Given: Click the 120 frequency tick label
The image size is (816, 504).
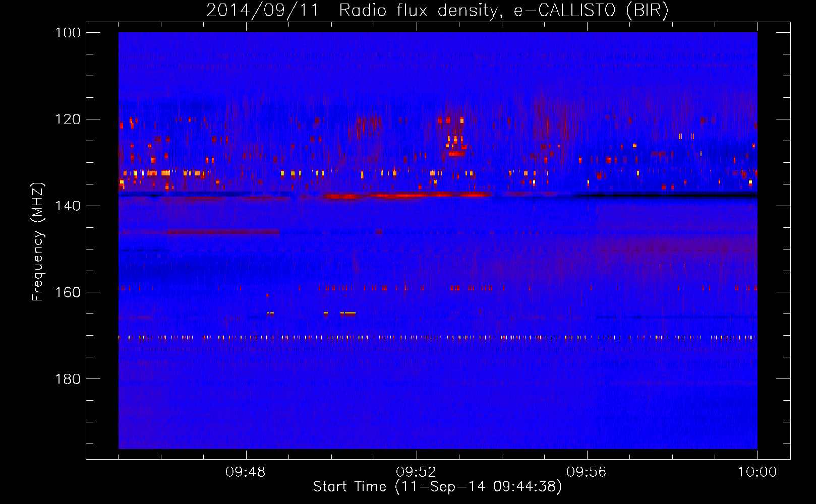Looking at the screenshot, I should [68, 119].
